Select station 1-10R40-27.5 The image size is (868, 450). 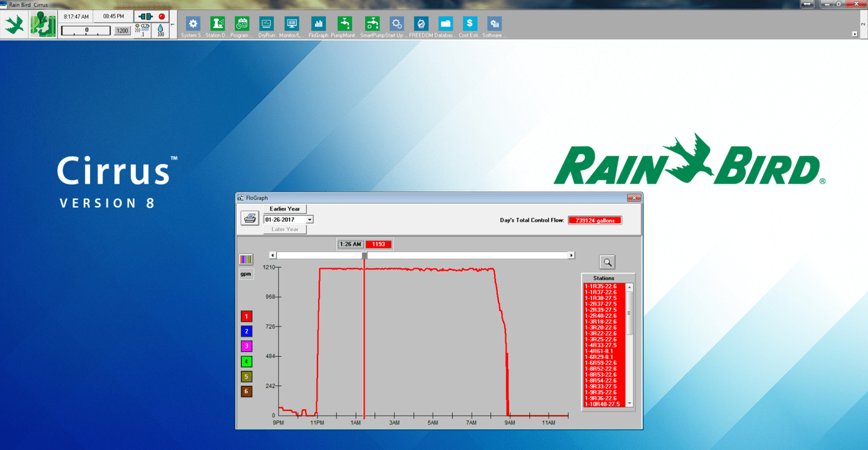click(x=604, y=404)
